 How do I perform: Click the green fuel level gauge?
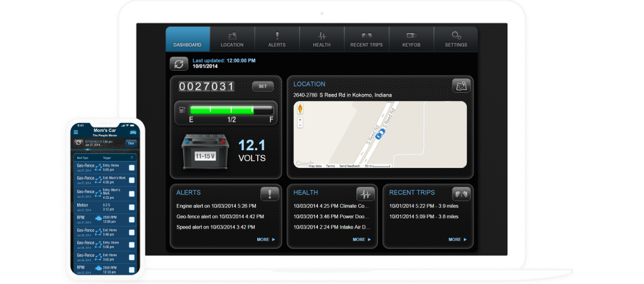coord(224,110)
